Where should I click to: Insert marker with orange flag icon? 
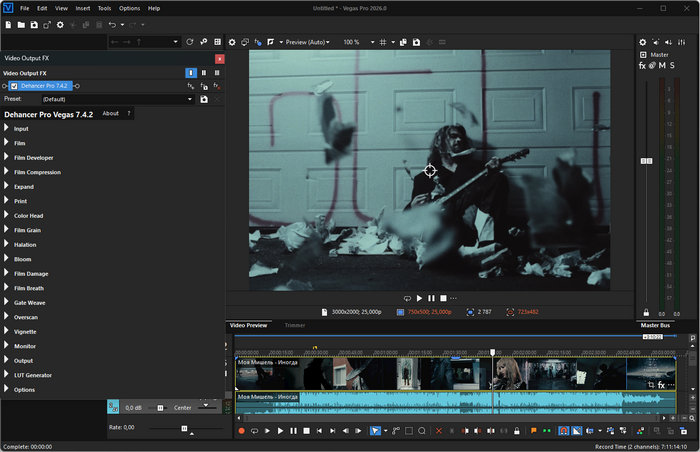[x=533, y=431]
